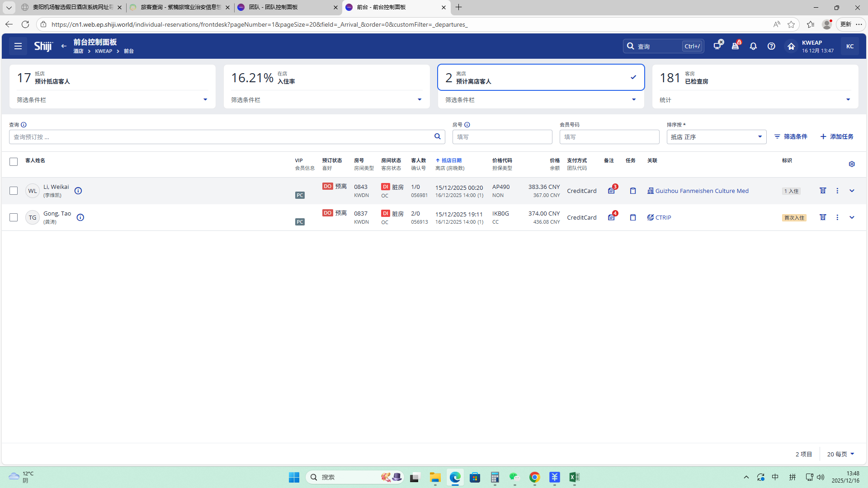Expand Li, Weikai row details chevron
Image resolution: width=868 pixels, height=488 pixels.
pyautogui.click(x=852, y=191)
